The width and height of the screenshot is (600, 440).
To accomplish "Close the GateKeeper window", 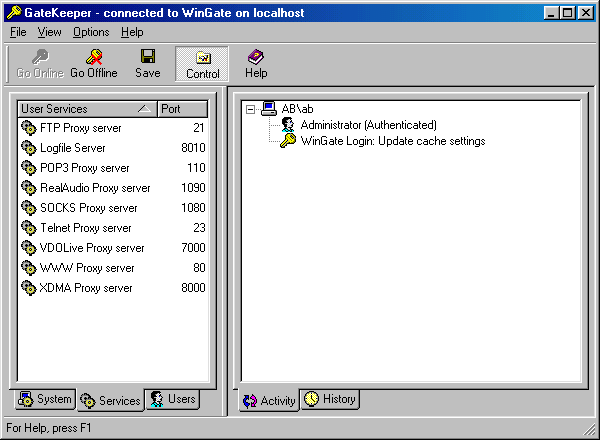I will [x=585, y=13].
